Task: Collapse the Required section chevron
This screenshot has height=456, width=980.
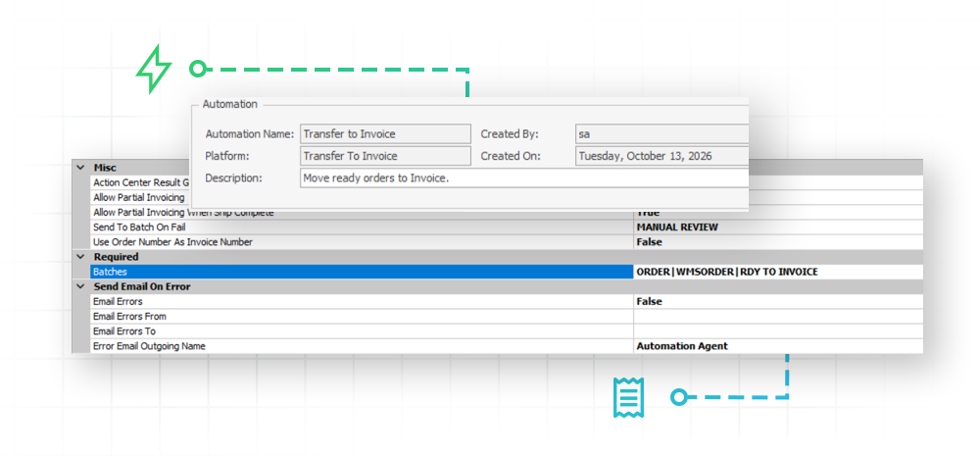Action: [80, 257]
